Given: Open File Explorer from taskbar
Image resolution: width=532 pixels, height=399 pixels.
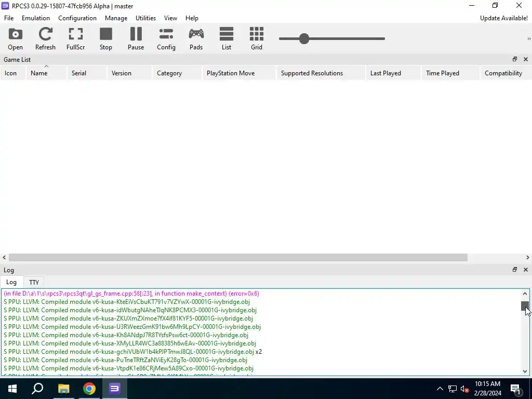Looking at the screenshot, I should [x=63, y=389].
